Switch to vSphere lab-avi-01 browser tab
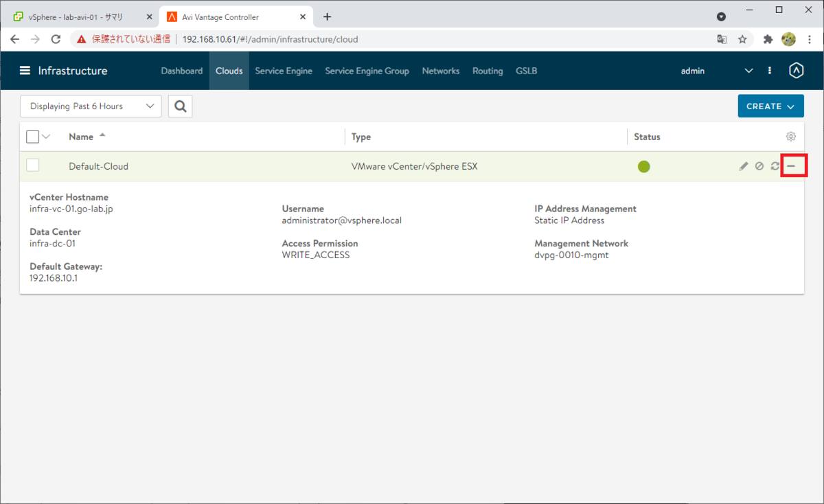824x504 pixels. pos(81,16)
